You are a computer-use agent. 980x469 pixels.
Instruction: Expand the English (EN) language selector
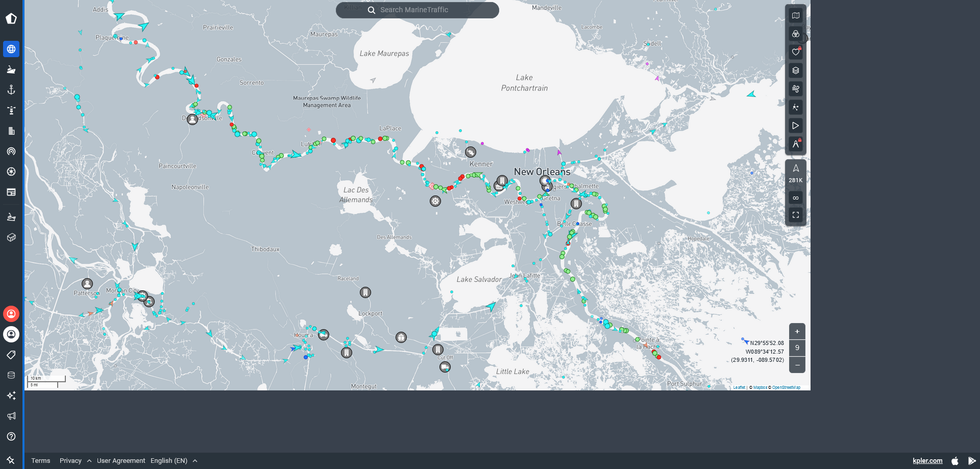(174, 460)
